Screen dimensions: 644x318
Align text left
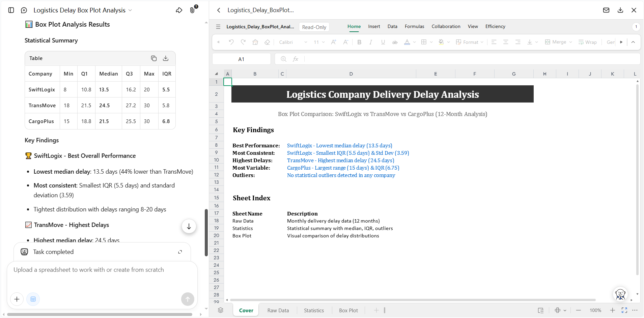pos(494,42)
